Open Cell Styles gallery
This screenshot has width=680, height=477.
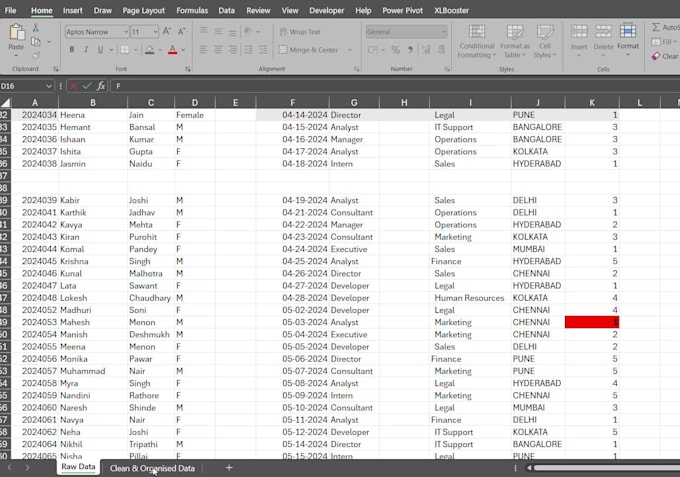point(545,42)
